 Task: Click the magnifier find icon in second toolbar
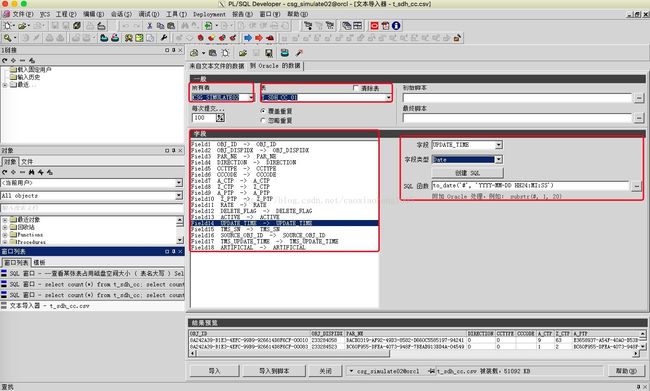pyautogui.click(x=7, y=38)
